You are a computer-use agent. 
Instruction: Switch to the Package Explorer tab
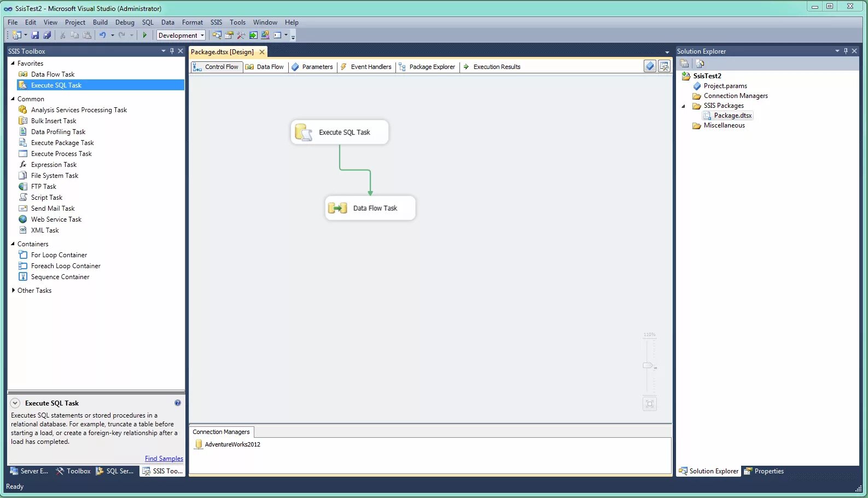tap(427, 67)
